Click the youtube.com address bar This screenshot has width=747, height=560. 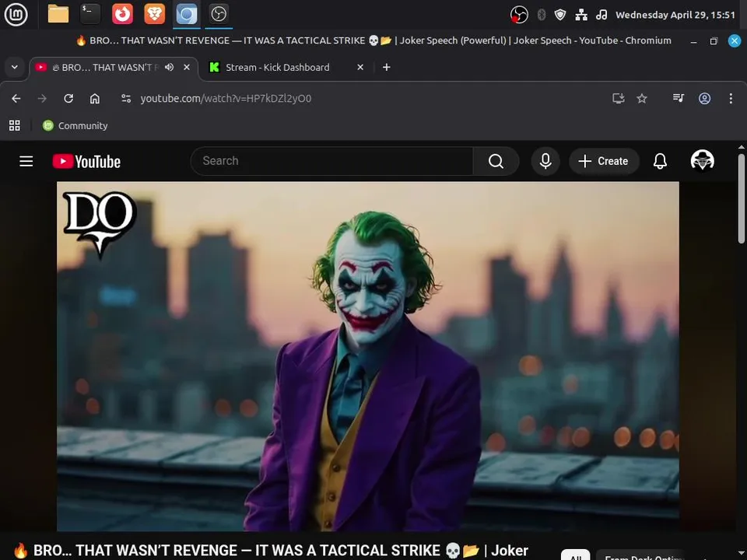click(226, 99)
